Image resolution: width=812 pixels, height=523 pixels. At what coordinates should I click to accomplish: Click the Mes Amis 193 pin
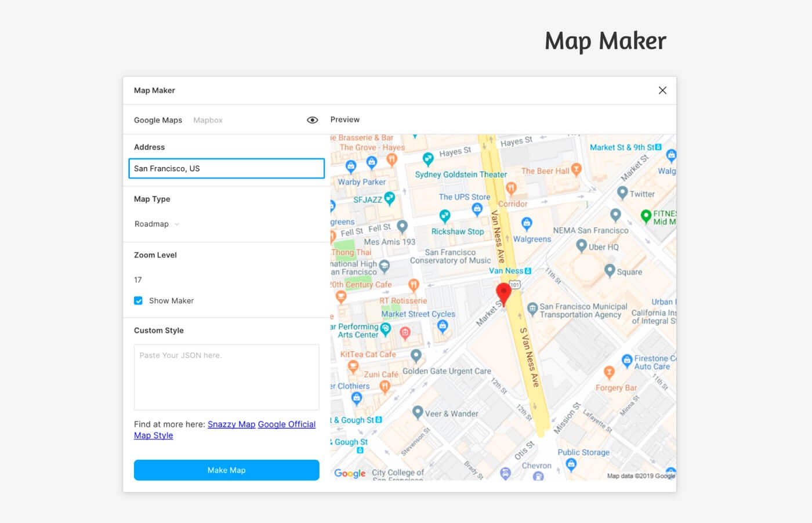402,227
